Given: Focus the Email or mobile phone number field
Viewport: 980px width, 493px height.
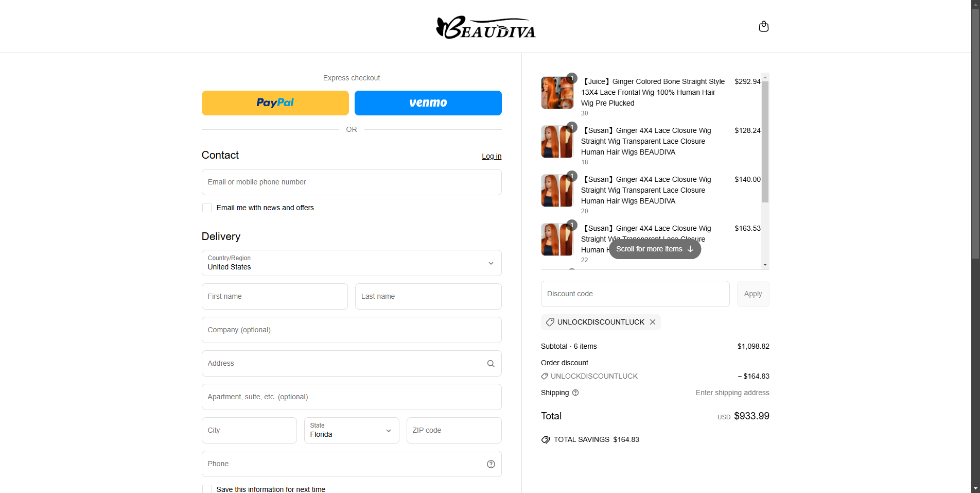Looking at the screenshot, I should point(352,182).
